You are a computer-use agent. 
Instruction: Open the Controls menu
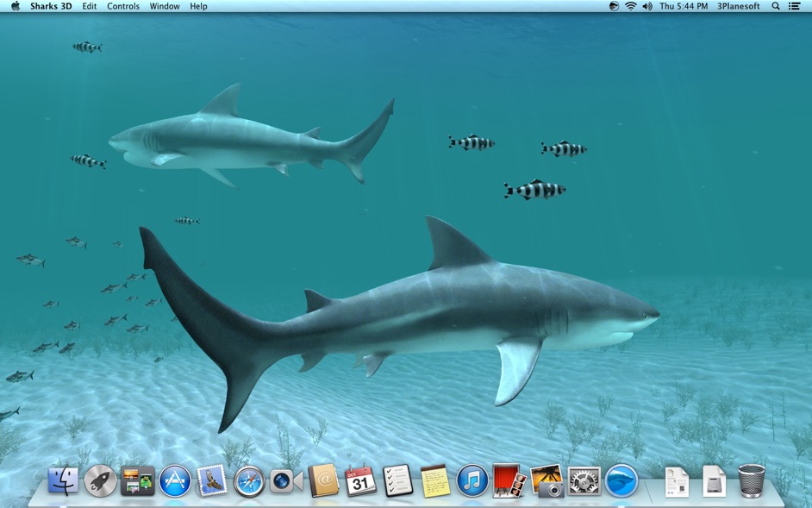(123, 6)
